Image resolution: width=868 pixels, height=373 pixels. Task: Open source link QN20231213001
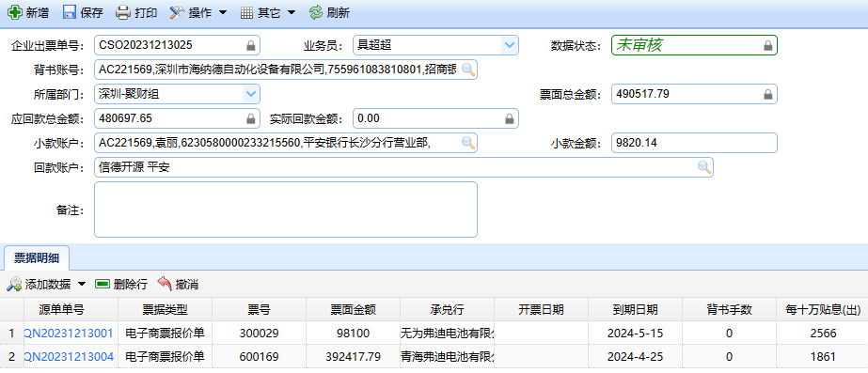[68, 334]
